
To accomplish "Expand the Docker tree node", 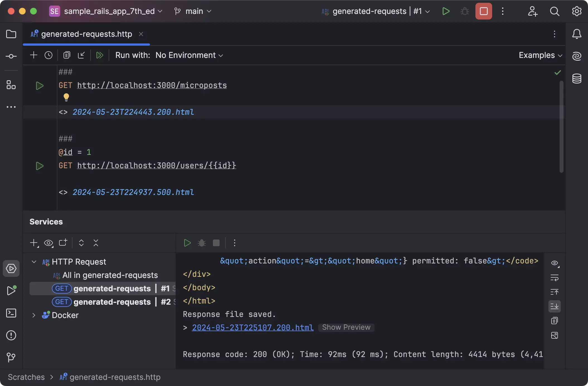I will (34, 315).
